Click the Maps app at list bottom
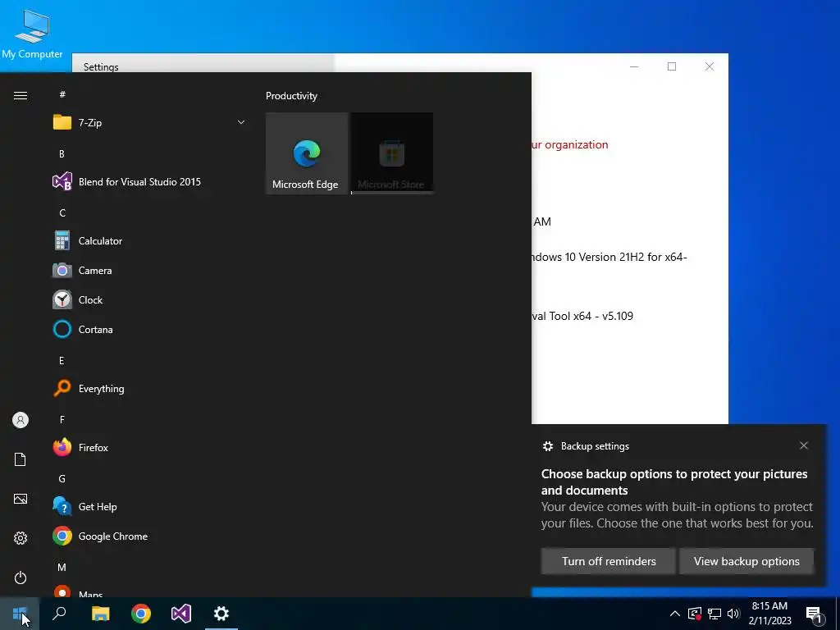The image size is (840, 630). pyautogui.click(x=149, y=591)
